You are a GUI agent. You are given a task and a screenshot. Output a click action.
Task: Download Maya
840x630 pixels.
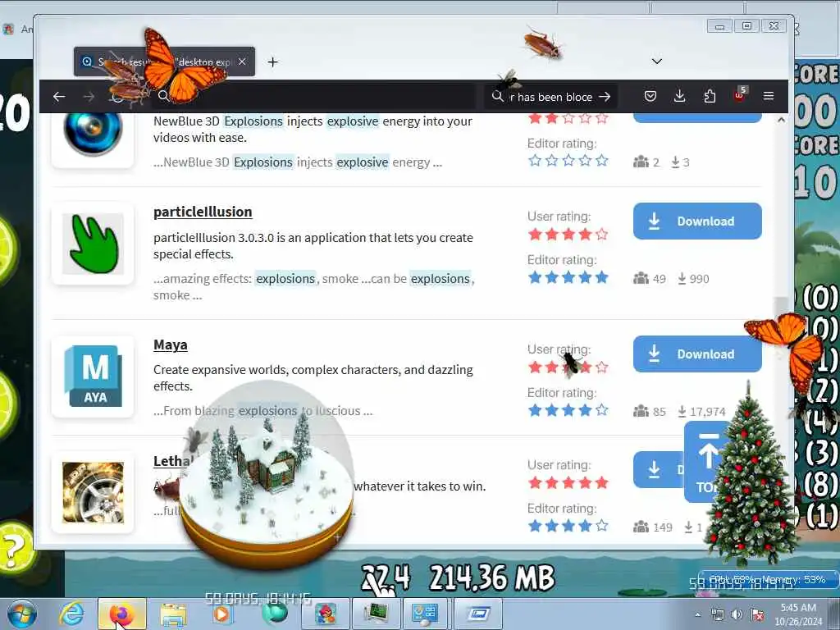pos(697,354)
